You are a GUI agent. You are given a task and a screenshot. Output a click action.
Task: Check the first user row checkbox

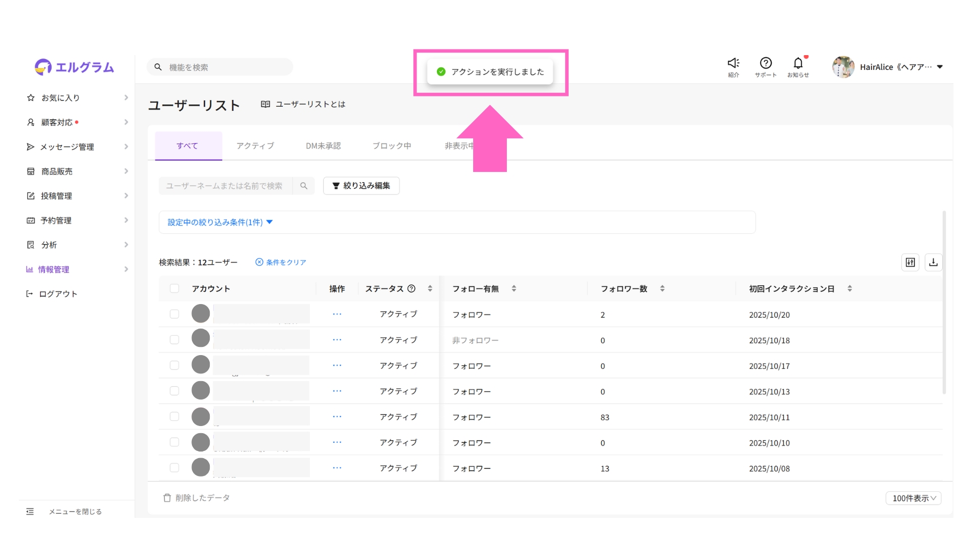pyautogui.click(x=175, y=314)
